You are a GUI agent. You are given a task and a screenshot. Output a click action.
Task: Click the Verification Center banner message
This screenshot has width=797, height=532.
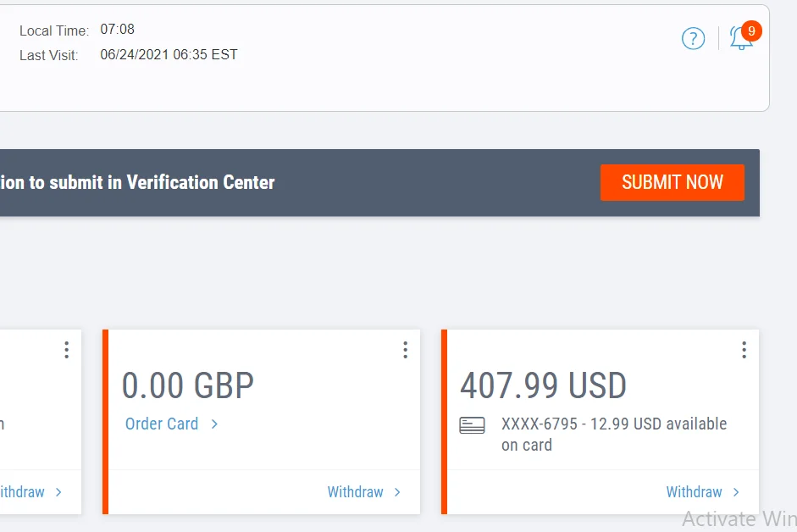[138, 182]
